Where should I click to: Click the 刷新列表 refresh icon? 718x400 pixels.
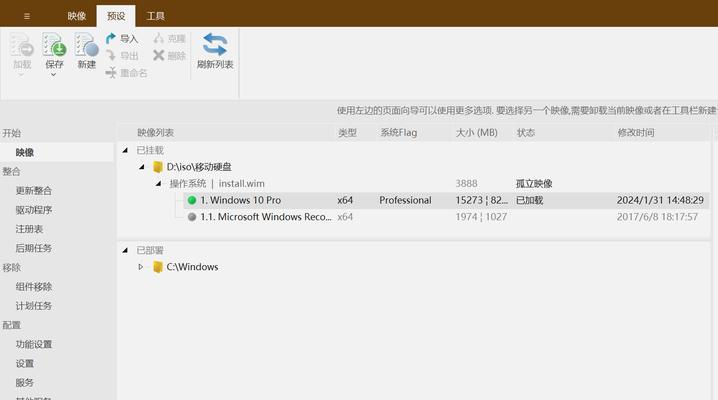pyautogui.click(x=215, y=44)
